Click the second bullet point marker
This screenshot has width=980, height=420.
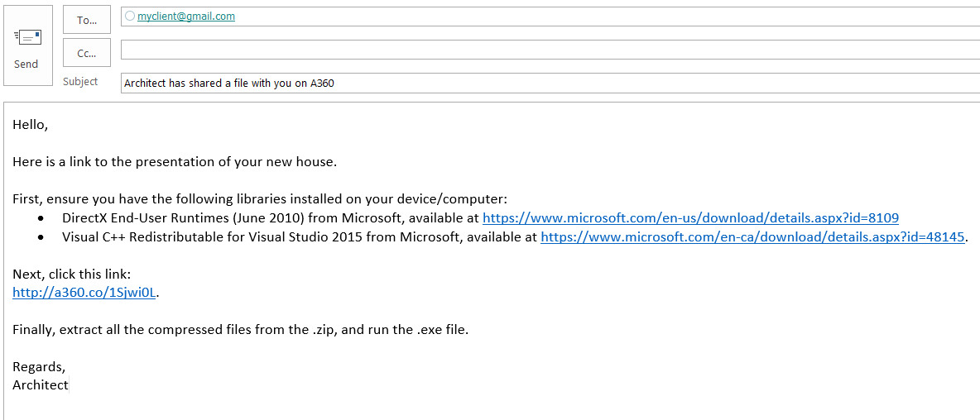[x=42, y=238]
